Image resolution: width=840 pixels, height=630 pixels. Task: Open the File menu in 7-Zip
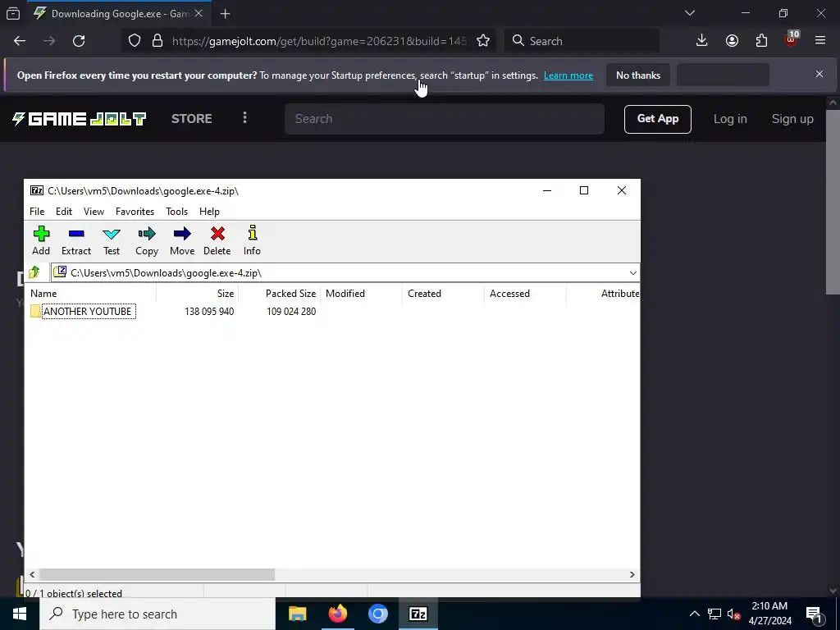[x=37, y=212]
